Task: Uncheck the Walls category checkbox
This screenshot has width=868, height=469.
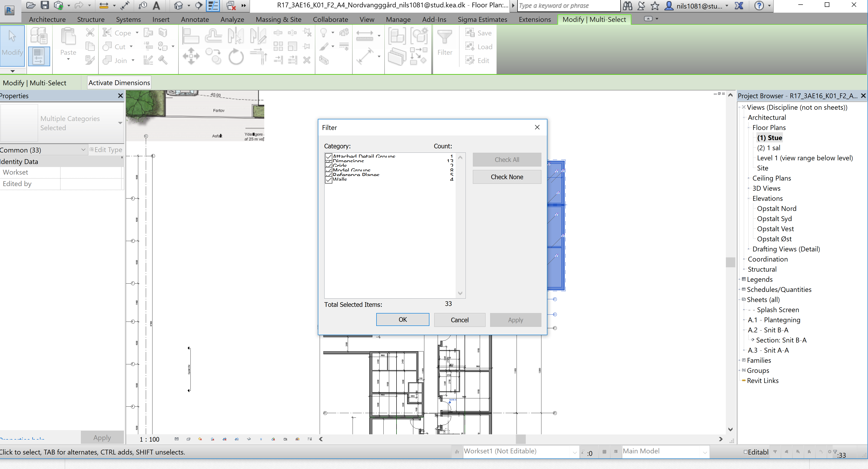Action: pyautogui.click(x=328, y=180)
